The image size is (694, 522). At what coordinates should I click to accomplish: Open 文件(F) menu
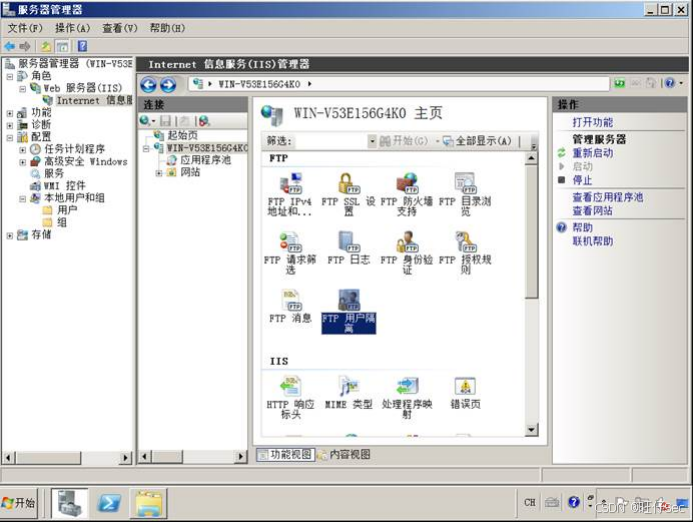pyautogui.click(x=25, y=28)
